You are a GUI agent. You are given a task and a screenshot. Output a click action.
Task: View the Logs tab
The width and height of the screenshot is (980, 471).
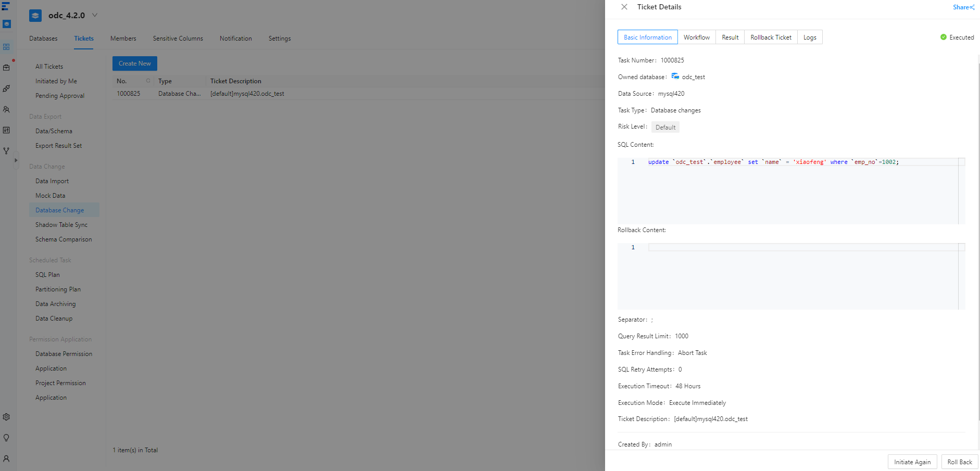[810, 37]
